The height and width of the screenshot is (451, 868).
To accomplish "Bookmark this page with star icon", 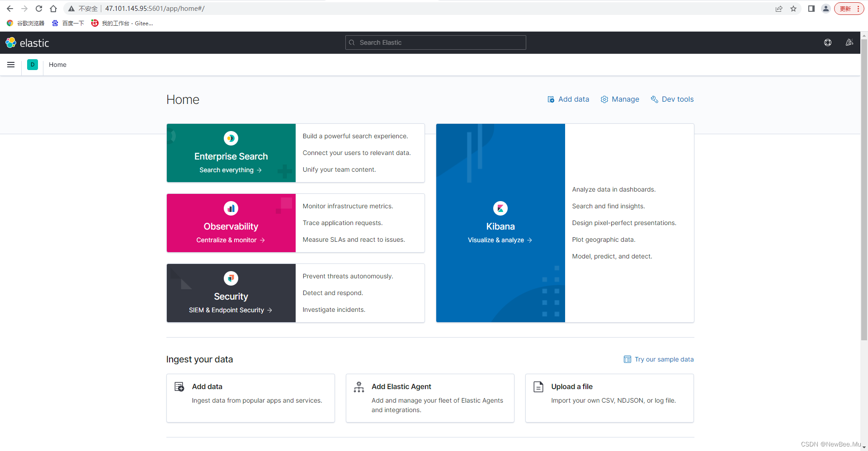I will (793, 9).
